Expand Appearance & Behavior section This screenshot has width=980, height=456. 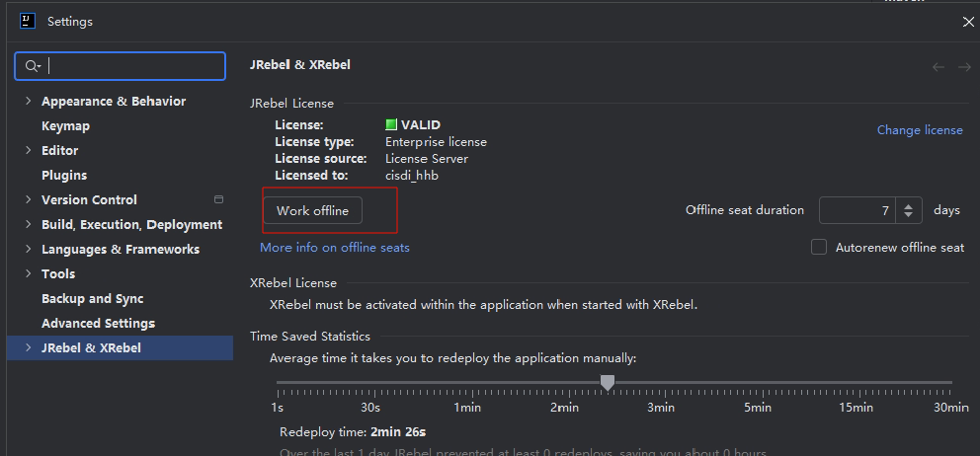pos(28,101)
